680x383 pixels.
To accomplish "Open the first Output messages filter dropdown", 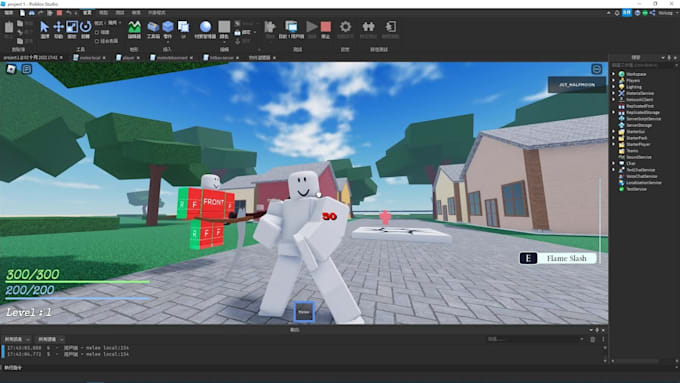I will [x=17, y=339].
